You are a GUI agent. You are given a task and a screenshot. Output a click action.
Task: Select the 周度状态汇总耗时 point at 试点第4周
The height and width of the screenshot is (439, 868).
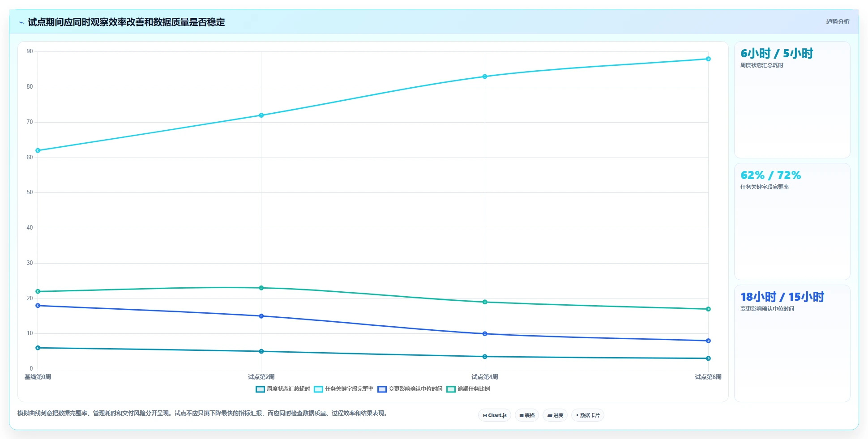click(x=485, y=357)
